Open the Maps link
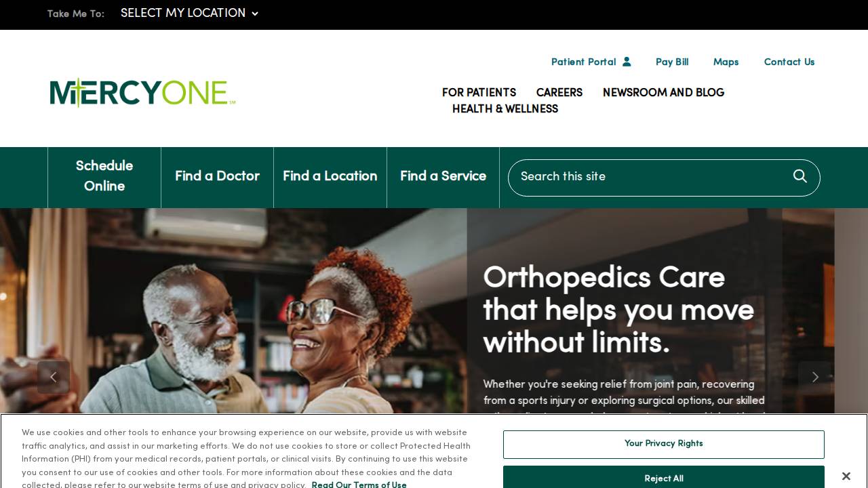 (x=726, y=62)
